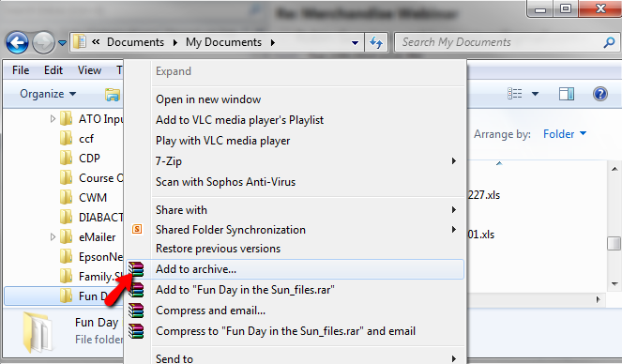Select the CWM folder
This screenshot has width=622, height=364.
93,197
